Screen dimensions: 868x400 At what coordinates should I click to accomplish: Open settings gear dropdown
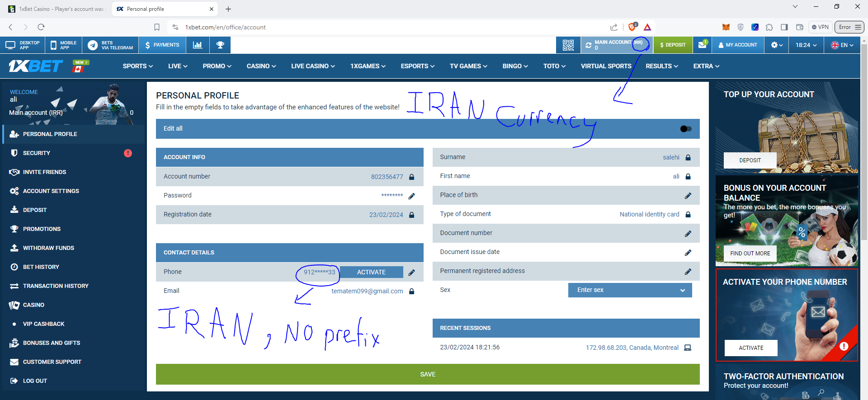[x=777, y=45]
